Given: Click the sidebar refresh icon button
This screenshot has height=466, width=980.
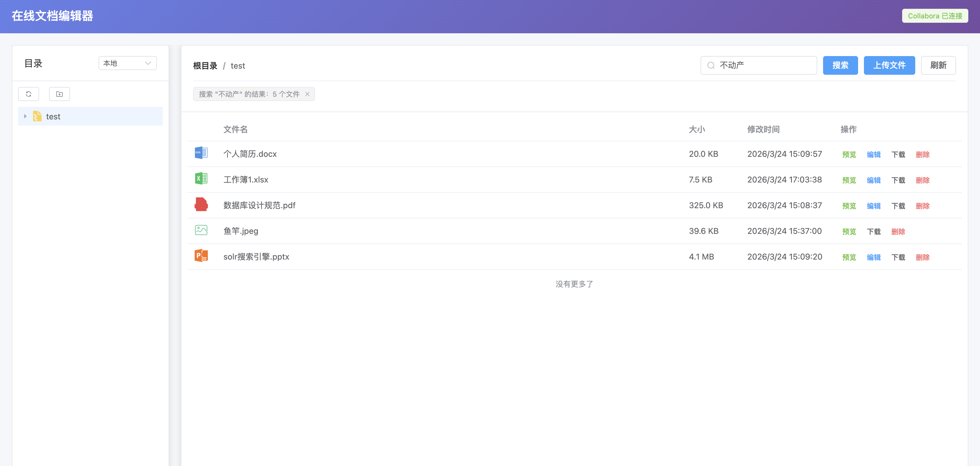Looking at the screenshot, I should pyautogui.click(x=29, y=94).
